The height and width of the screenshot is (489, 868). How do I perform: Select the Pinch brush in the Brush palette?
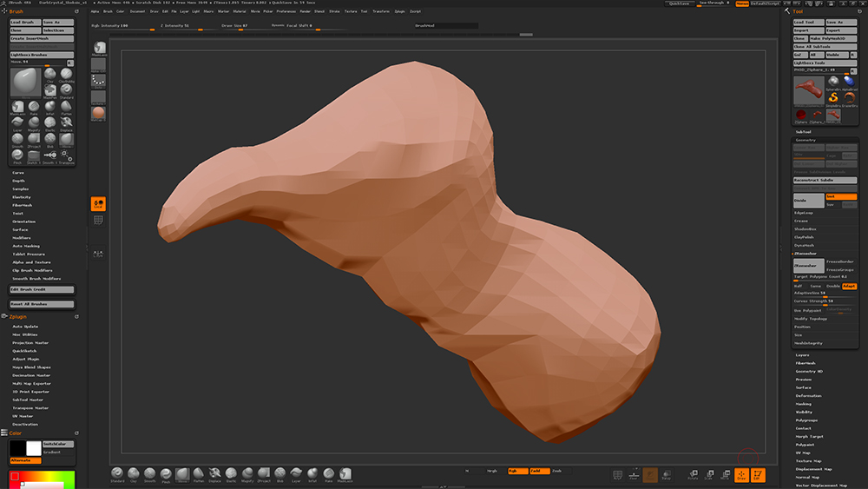coord(17,156)
